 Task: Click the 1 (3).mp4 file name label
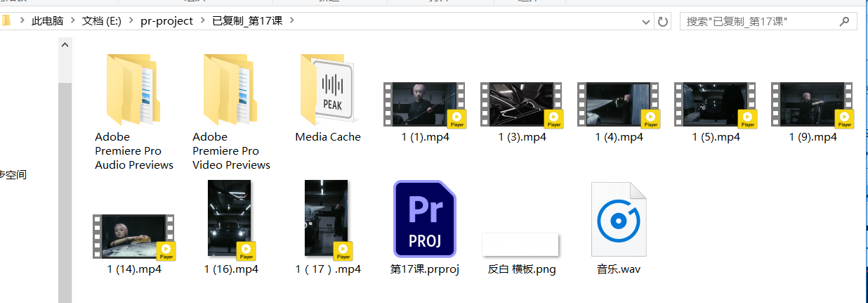(522, 137)
